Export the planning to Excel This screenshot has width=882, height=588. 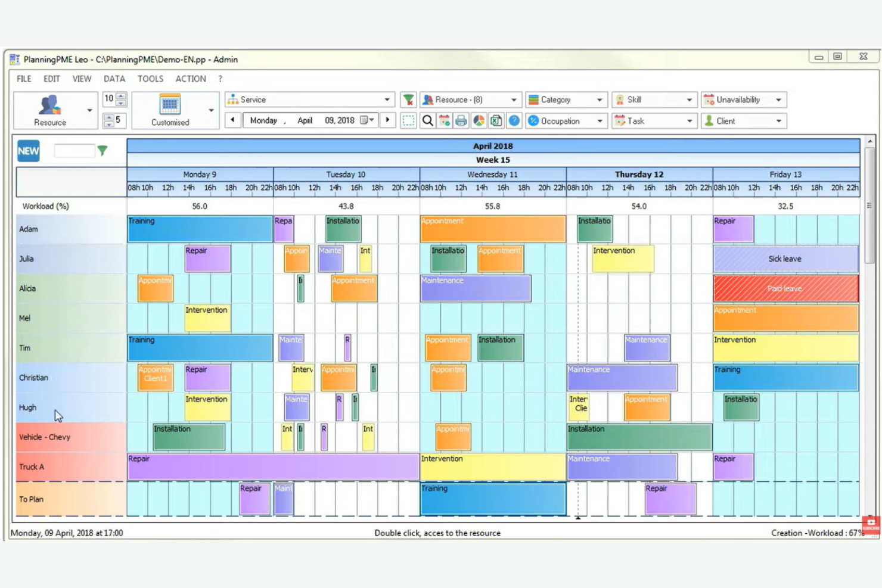(x=495, y=120)
